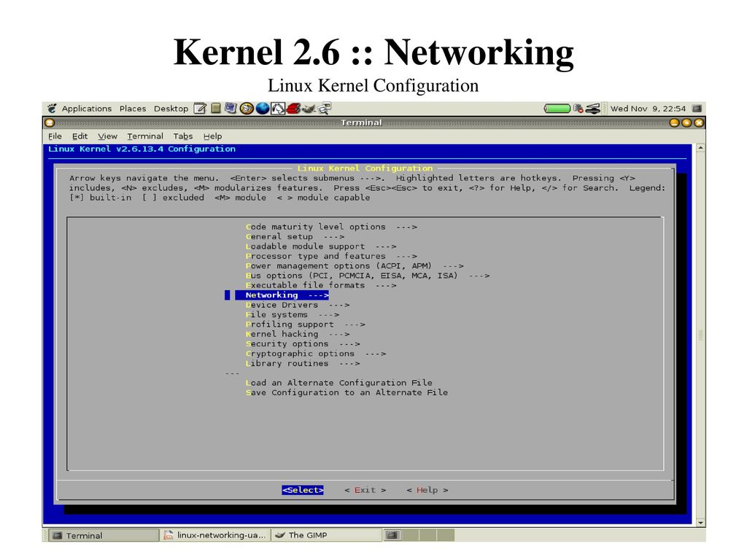Screen dimensions: 747x560
Task: Switch to Terminal in the taskbar
Action: tap(104, 535)
